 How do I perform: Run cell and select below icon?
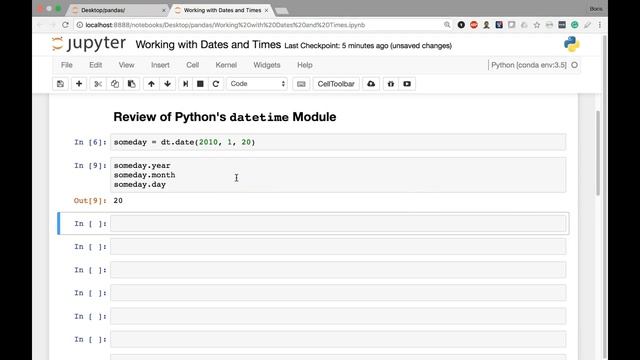click(185, 84)
